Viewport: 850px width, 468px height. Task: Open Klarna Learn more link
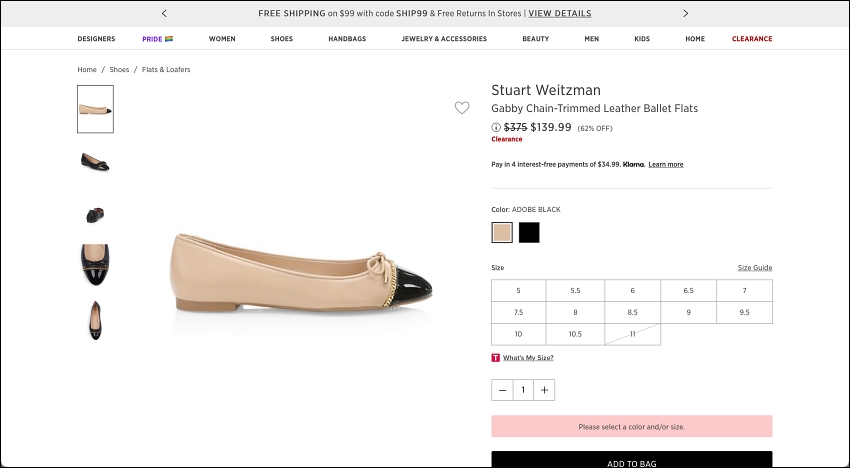[x=666, y=164]
